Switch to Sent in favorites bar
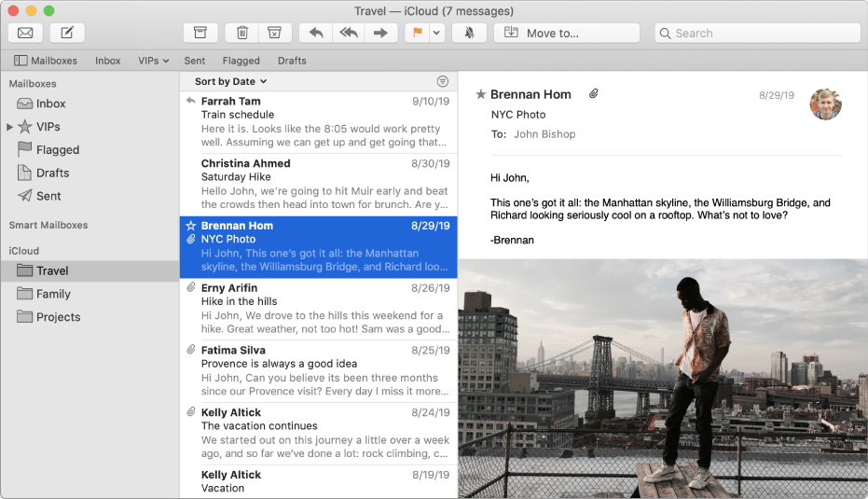The height and width of the screenshot is (499, 868). (x=194, y=61)
